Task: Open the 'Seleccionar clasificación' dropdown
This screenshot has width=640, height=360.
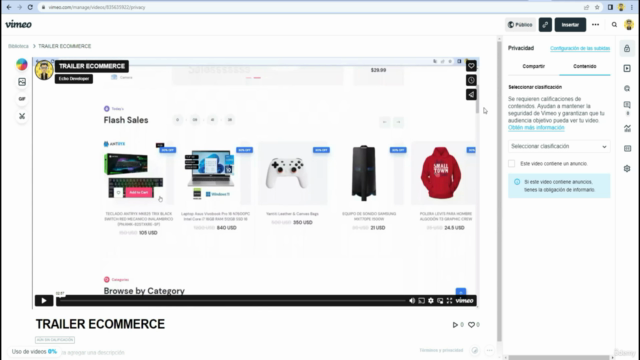Action: coord(559,146)
